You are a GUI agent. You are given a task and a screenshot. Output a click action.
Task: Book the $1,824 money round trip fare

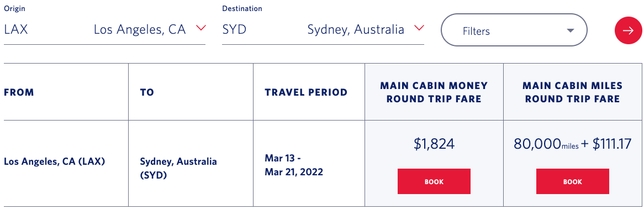434,181
